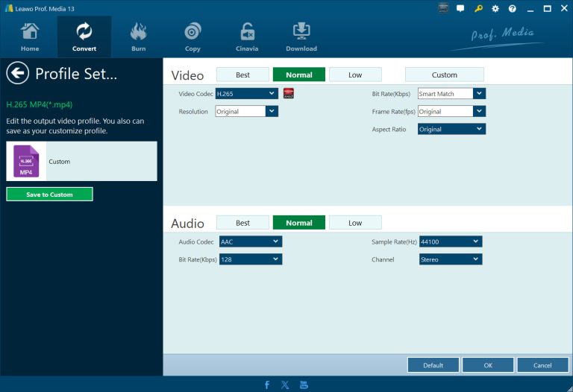The height and width of the screenshot is (392, 573).
Task: Open the Download module
Action: coord(301,37)
